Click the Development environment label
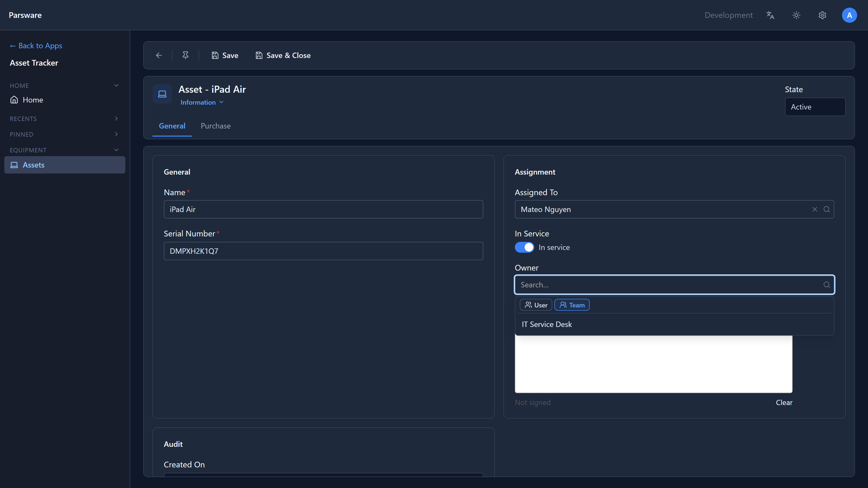The height and width of the screenshot is (488, 868). [729, 15]
